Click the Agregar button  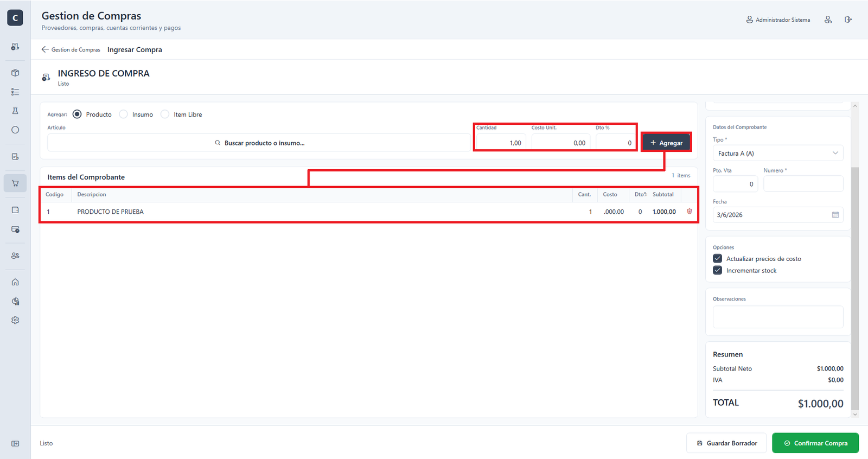(666, 143)
